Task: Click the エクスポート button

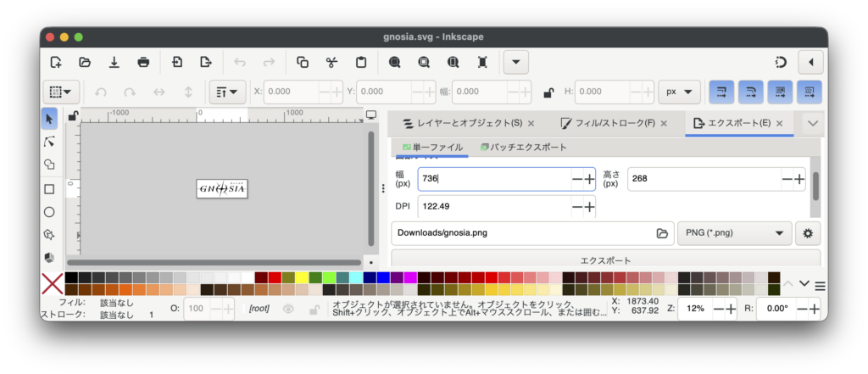Action: click(605, 260)
